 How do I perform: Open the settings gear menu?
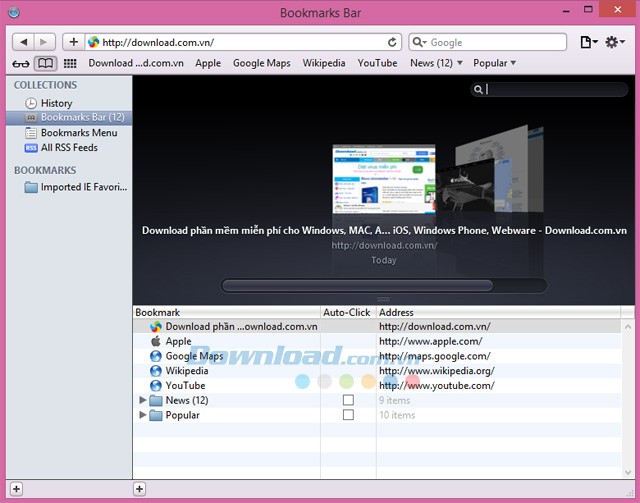point(615,42)
